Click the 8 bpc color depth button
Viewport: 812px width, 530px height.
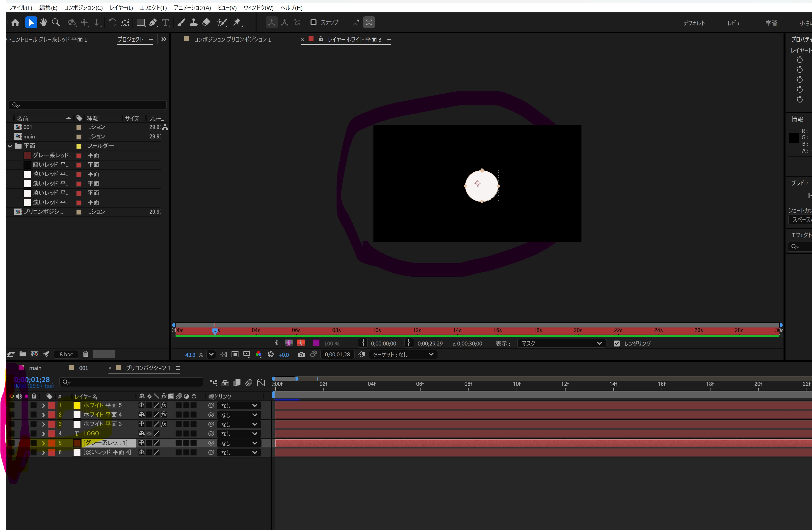(x=66, y=354)
